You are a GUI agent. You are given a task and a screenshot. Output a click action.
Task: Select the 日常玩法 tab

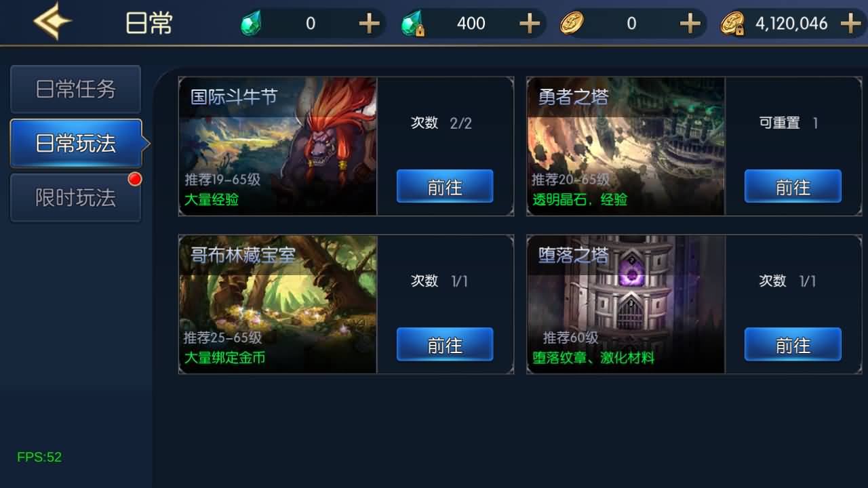77,144
